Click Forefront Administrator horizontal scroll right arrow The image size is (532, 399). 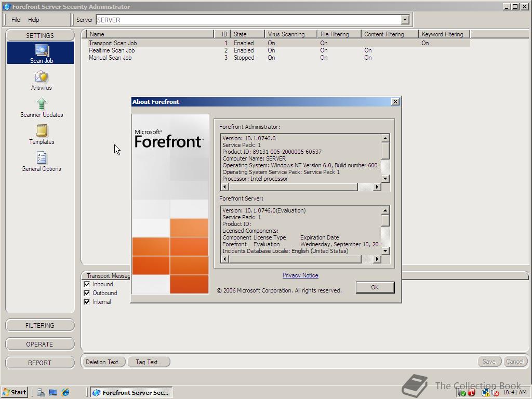point(377,187)
